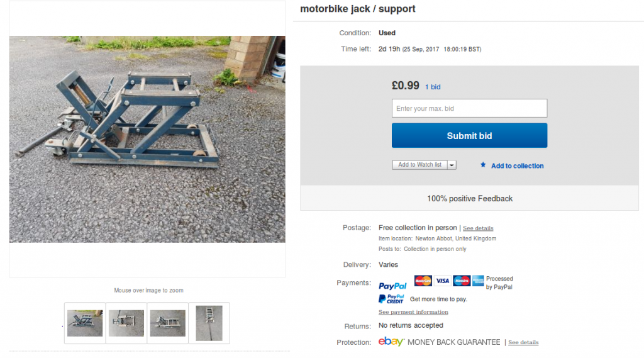The width and height of the screenshot is (644, 358).
Task: Click the Visa card icon
Action: [x=442, y=281]
